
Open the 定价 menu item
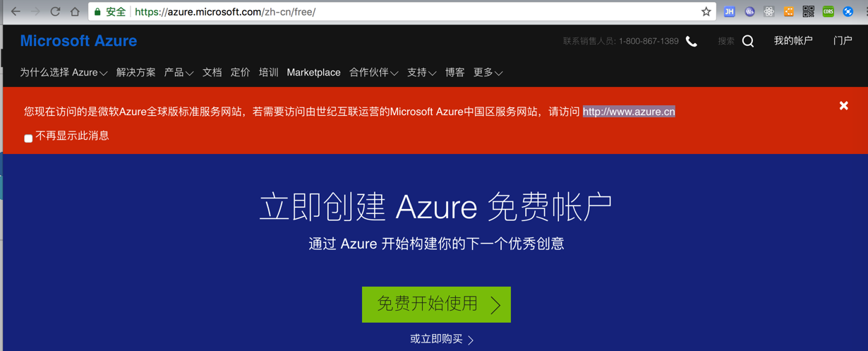240,73
